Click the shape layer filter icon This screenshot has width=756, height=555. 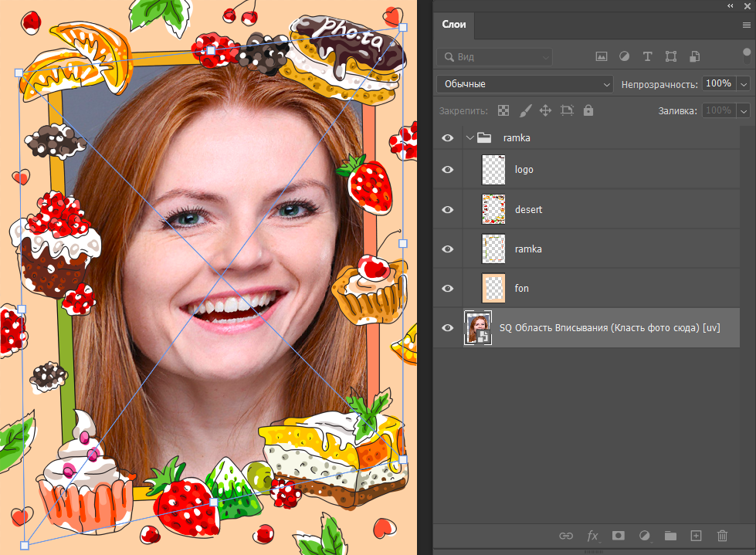tap(670, 56)
